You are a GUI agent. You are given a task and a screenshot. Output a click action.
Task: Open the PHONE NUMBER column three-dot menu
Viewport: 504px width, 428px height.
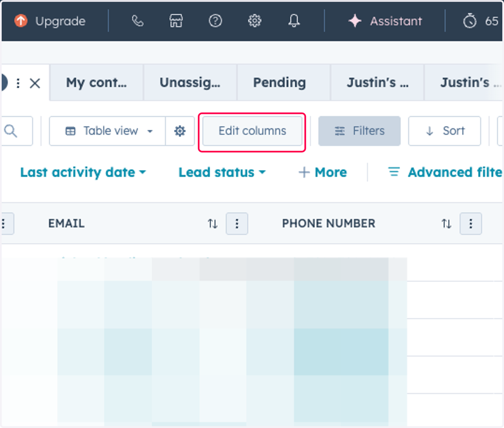coord(471,223)
